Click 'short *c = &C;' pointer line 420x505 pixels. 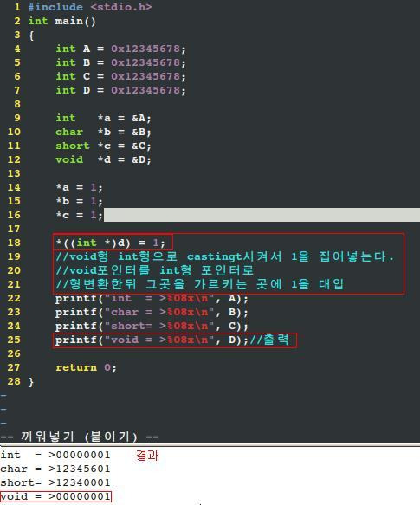(x=103, y=146)
